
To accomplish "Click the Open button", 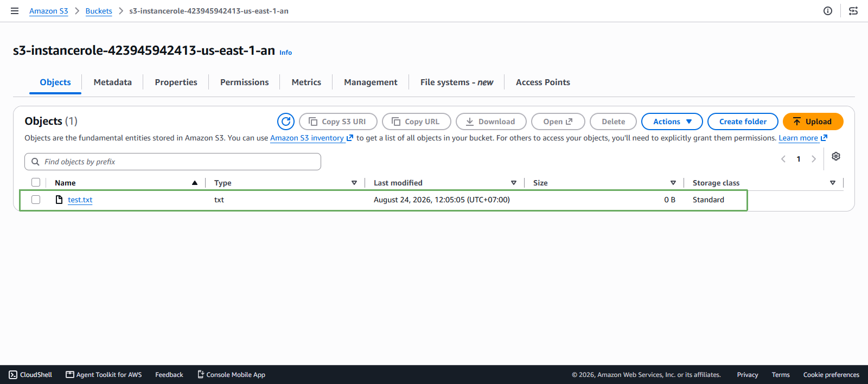I will tap(558, 121).
